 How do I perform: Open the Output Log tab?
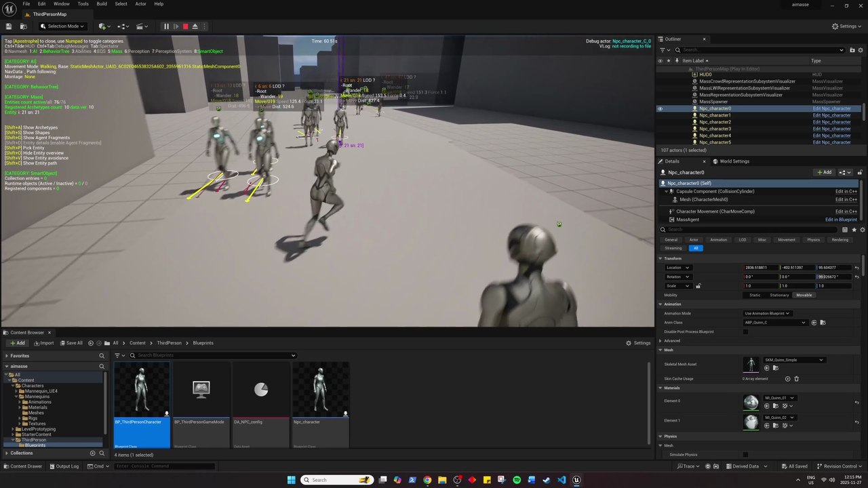click(x=63, y=466)
